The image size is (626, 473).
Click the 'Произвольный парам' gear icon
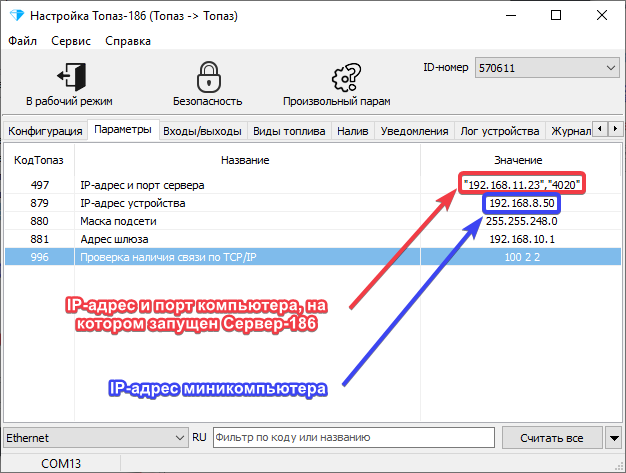(x=346, y=77)
